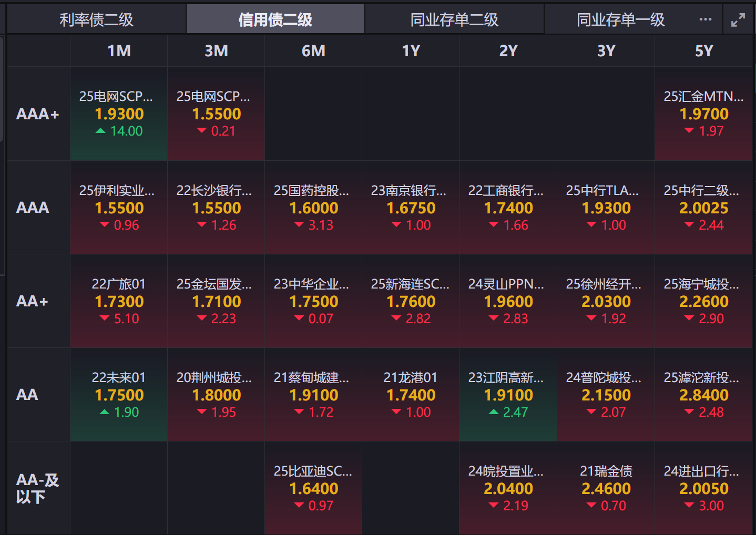Open the three-dot more tabs menu
This screenshot has height=535, width=756.
[706, 19]
